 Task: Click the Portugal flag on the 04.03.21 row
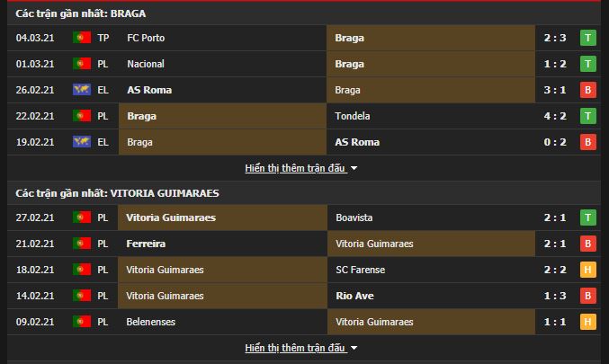tap(82, 38)
